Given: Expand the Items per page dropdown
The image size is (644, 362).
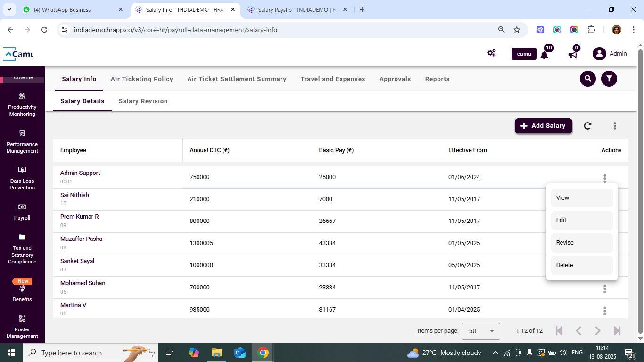Looking at the screenshot, I should [481, 331].
